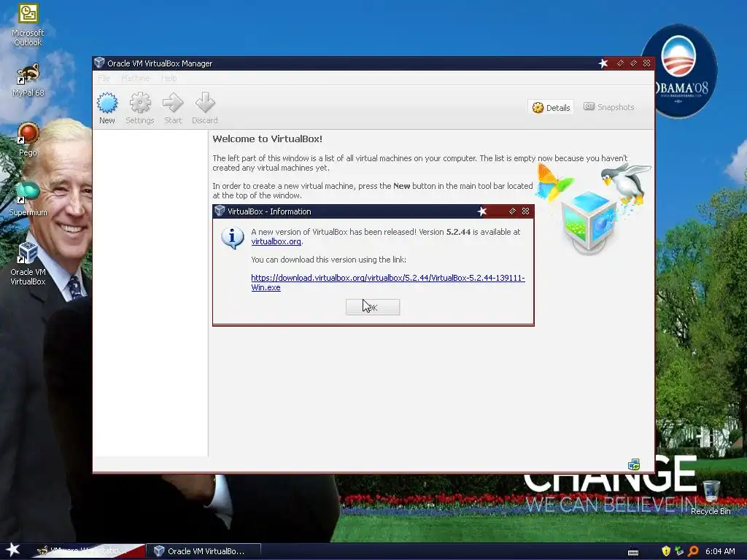Click the 6:04 AM clock
Viewport: 747px width, 560px height.
(720, 551)
